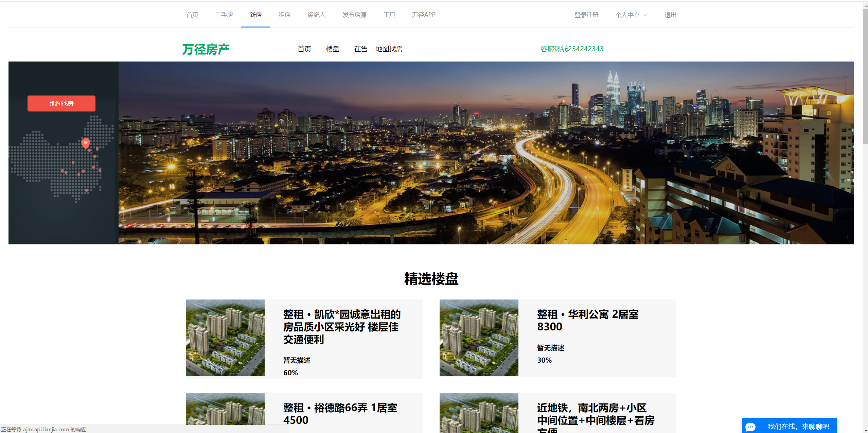The image size is (868, 433).
Task: Open the 租房 section
Action: point(284,15)
